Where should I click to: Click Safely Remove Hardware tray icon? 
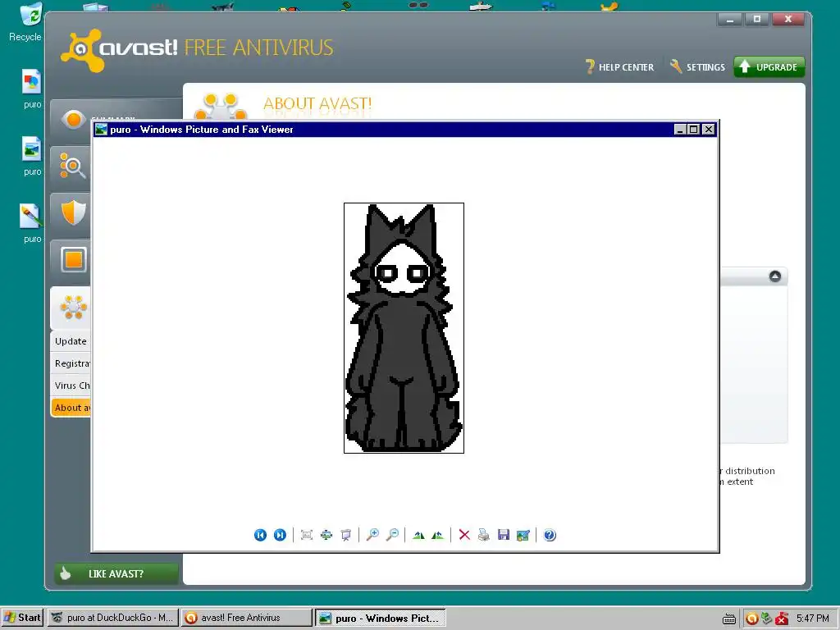[x=767, y=619]
